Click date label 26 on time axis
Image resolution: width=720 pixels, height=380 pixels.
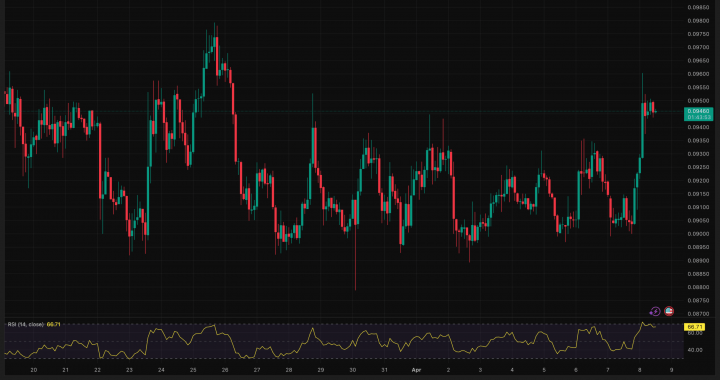pos(225,370)
